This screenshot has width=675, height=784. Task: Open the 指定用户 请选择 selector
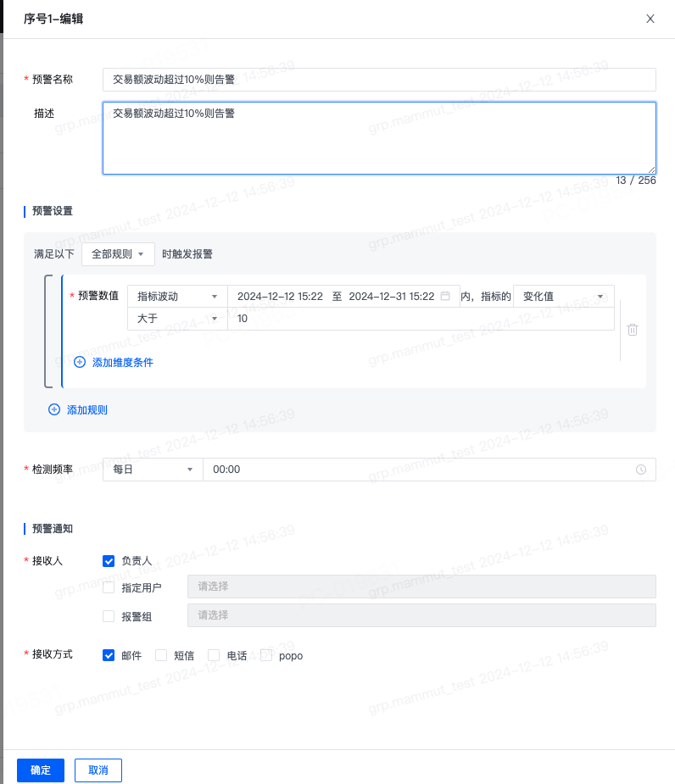pyautogui.click(x=421, y=587)
